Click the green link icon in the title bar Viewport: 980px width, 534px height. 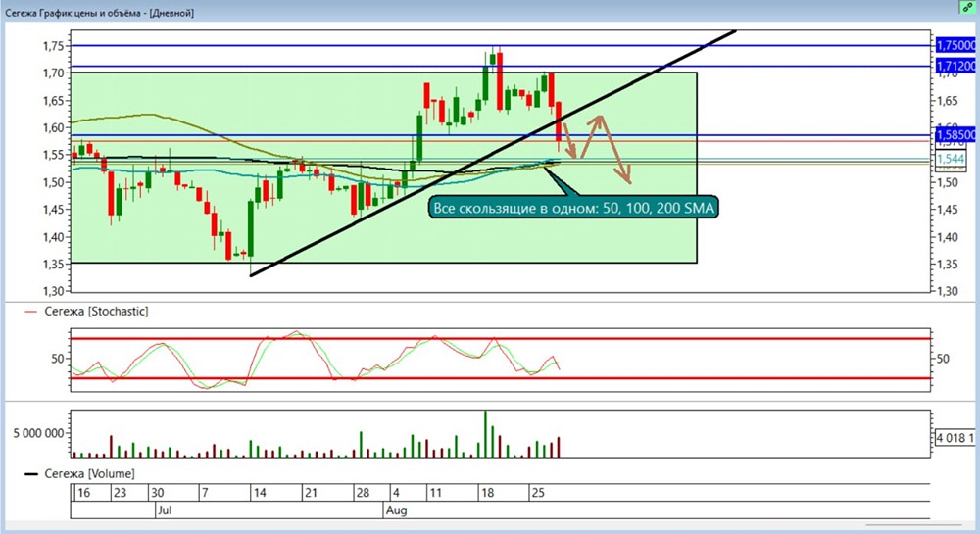pos(967,7)
